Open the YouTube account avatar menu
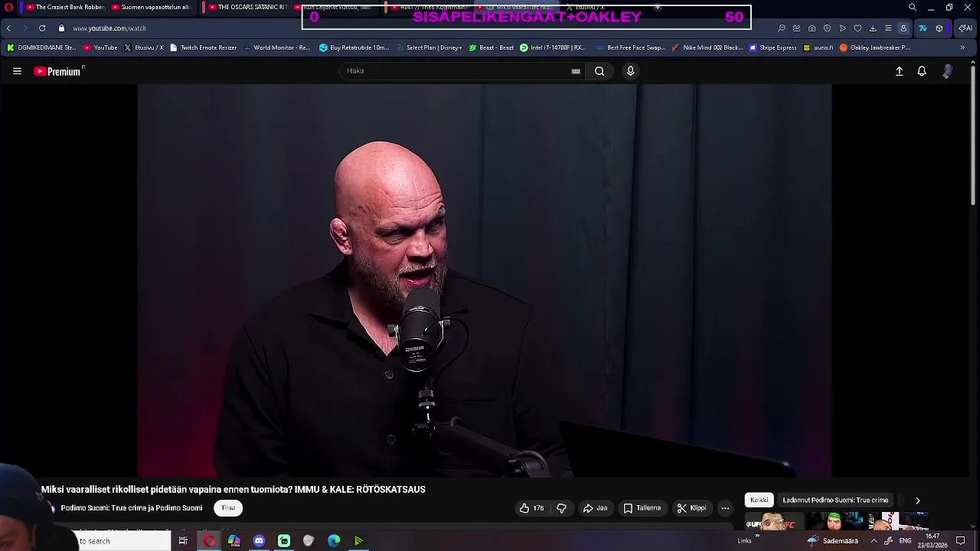The height and width of the screenshot is (551, 980). click(948, 71)
